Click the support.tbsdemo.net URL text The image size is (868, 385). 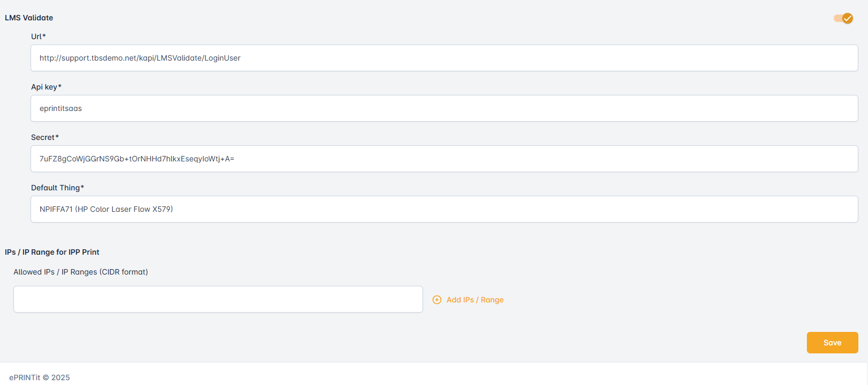coord(140,58)
